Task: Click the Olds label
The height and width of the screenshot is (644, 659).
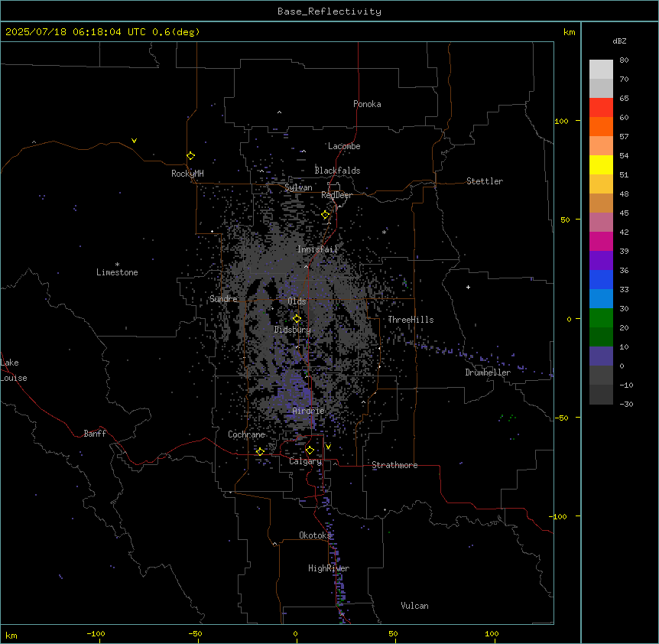Action: (297, 301)
